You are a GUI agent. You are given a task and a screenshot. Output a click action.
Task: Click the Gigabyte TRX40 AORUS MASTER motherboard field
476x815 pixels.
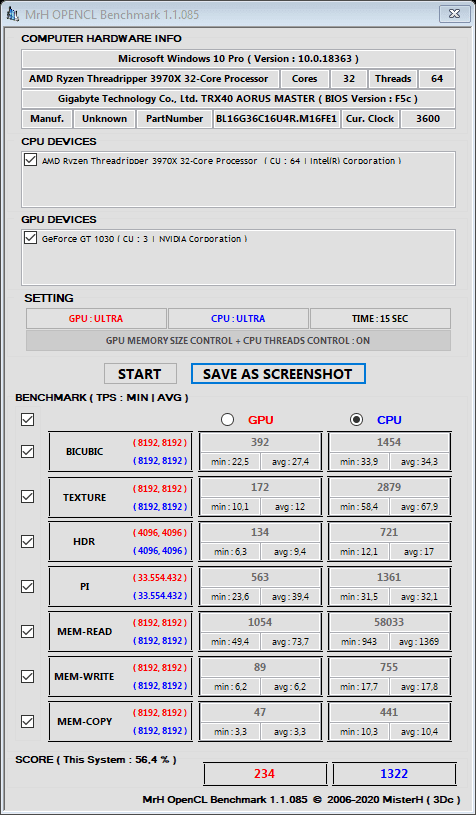238,99
